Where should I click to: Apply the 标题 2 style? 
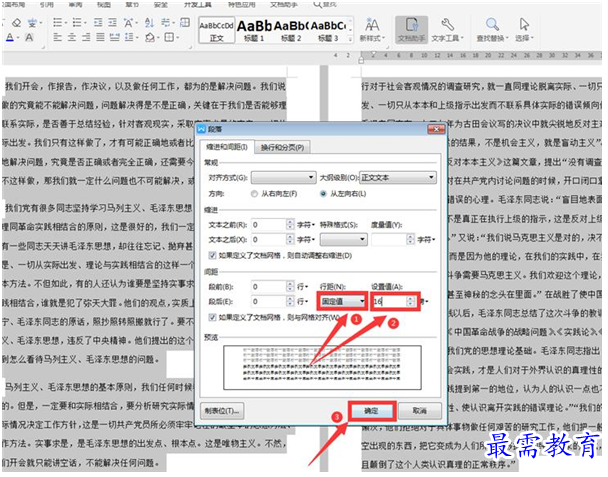coord(291,30)
